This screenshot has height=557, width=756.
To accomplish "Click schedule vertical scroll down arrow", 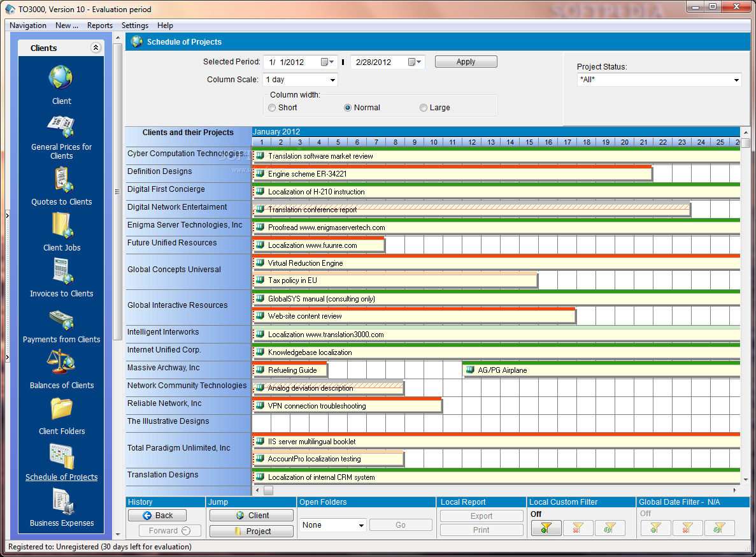I will (746, 480).
